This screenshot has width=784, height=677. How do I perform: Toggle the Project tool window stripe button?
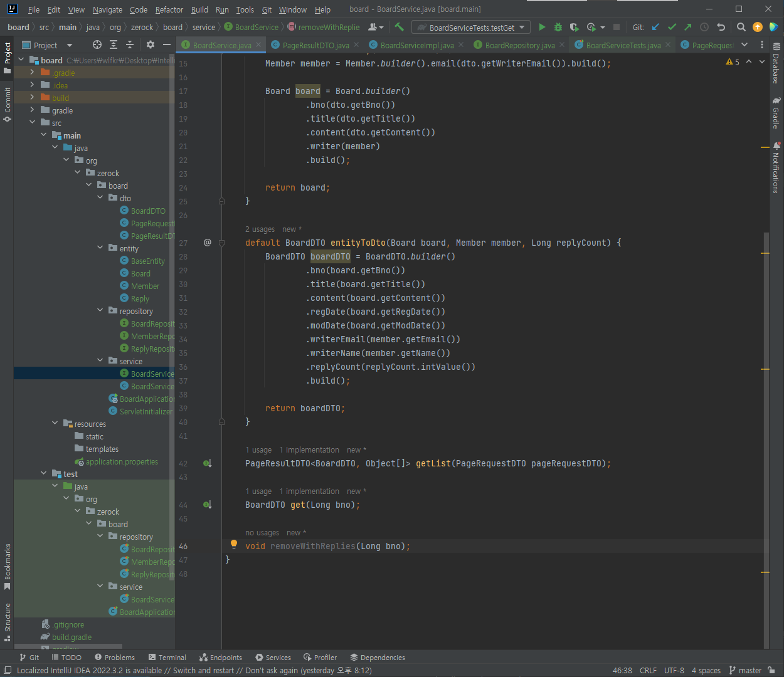[8, 57]
